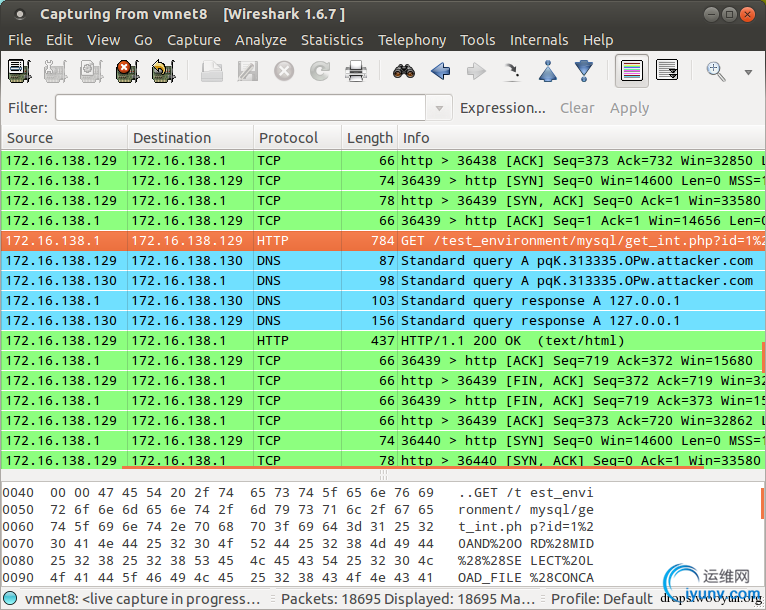Viewport: 766px width, 610px height.
Task: Jump to the last packet
Action: [x=584, y=71]
